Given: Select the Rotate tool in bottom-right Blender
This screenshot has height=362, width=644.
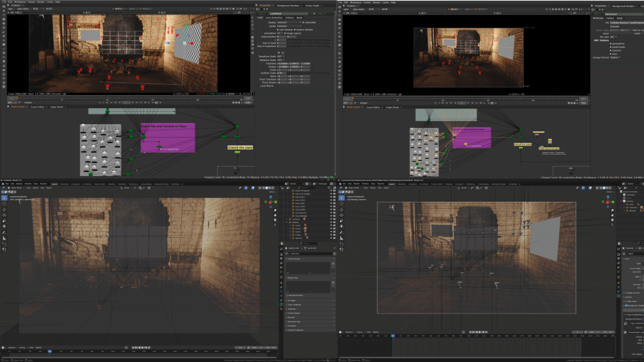Looking at the screenshot, I should click(x=341, y=215).
